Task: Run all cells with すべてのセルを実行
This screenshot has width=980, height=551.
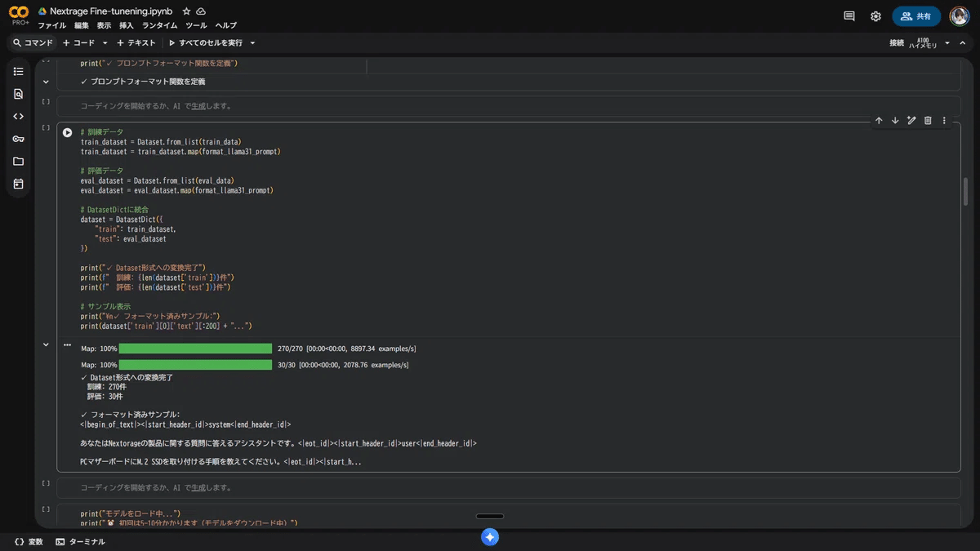Action: 205,42
